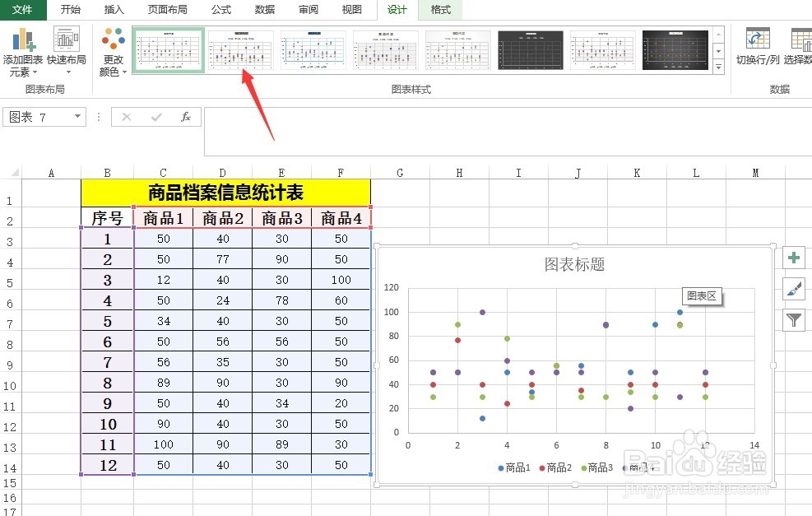Image resolution: width=812 pixels, height=516 pixels.
Task: Click vertical axis label 120
Action: tap(391, 287)
